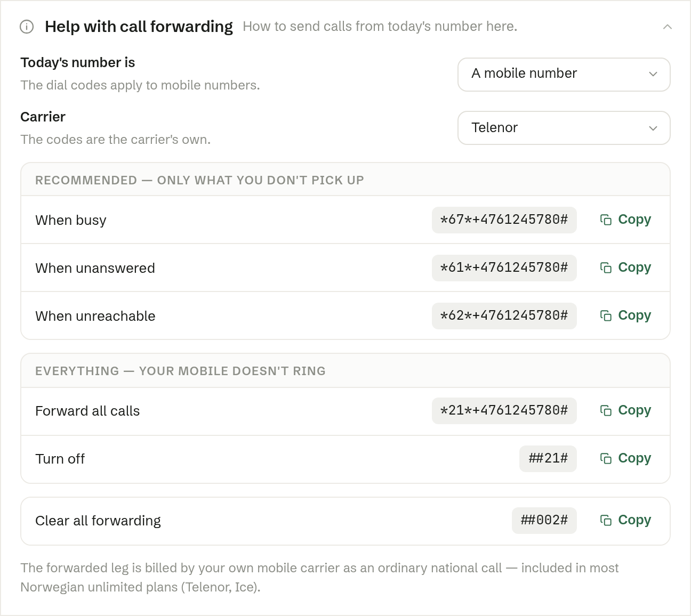691x616 pixels.
Task: Select the code *67*+4761245780#
Action: coord(504,220)
